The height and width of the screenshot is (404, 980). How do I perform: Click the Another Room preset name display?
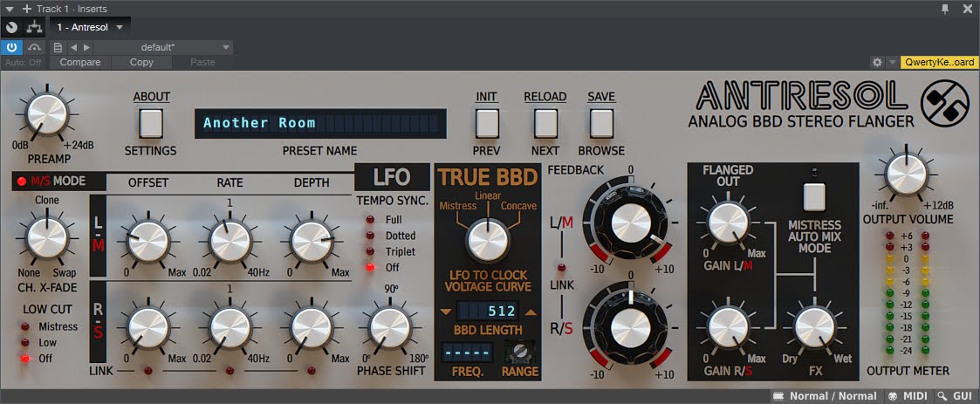click(x=320, y=123)
